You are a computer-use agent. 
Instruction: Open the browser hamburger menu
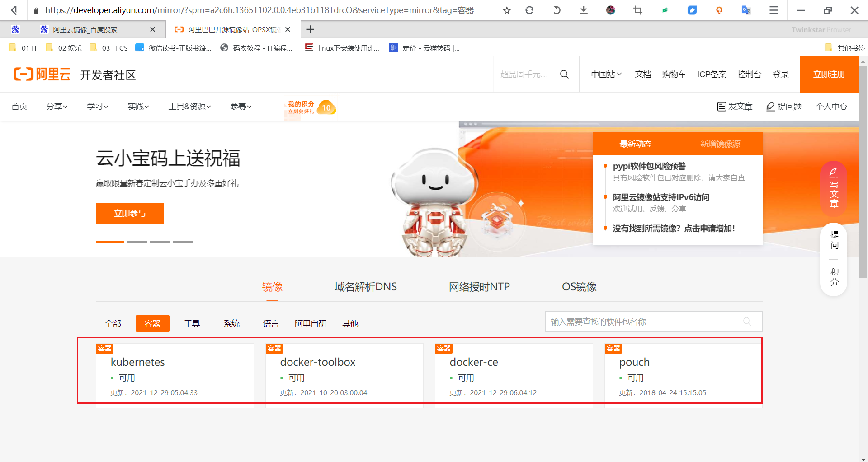(774, 10)
